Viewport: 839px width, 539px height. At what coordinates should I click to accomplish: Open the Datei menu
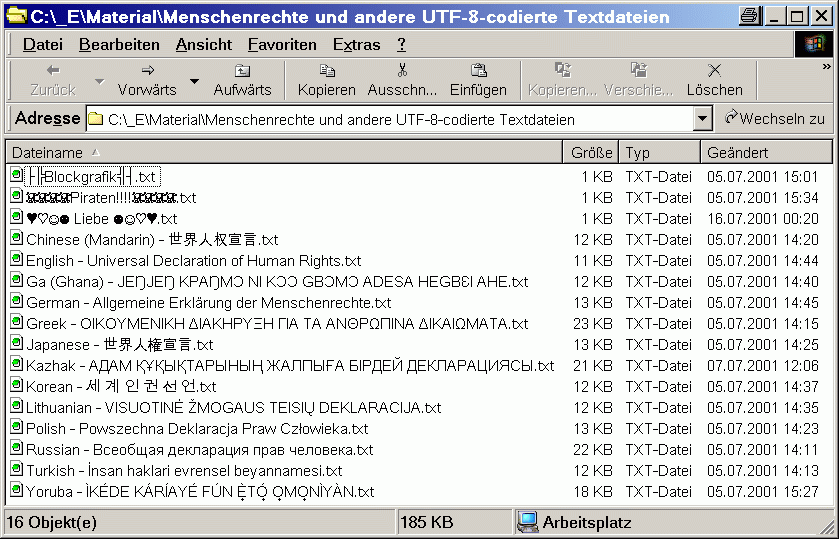[x=42, y=45]
